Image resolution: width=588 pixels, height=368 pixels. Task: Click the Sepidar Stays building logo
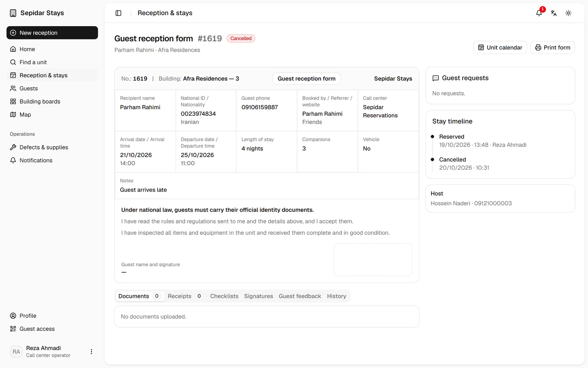[13, 13]
